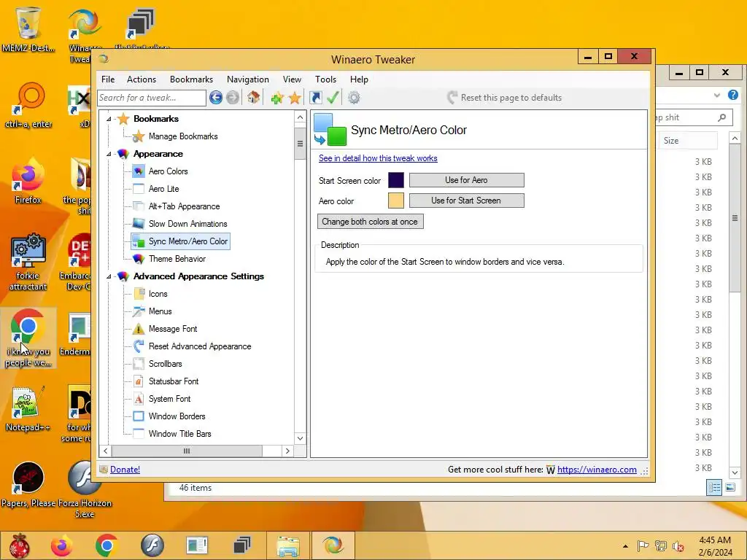Select System Font tweak
This screenshot has height=560, width=747.
pyautogui.click(x=169, y=399)
